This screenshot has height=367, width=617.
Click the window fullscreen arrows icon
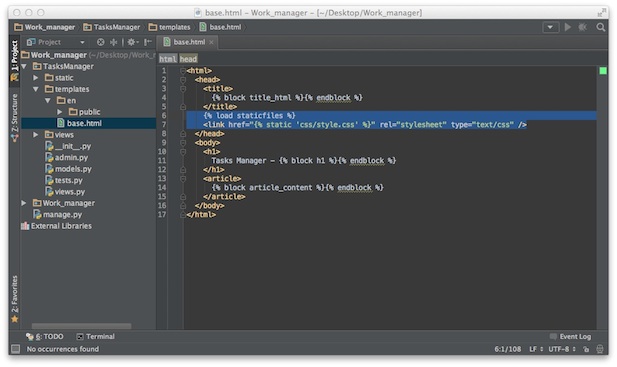[601, 13]
